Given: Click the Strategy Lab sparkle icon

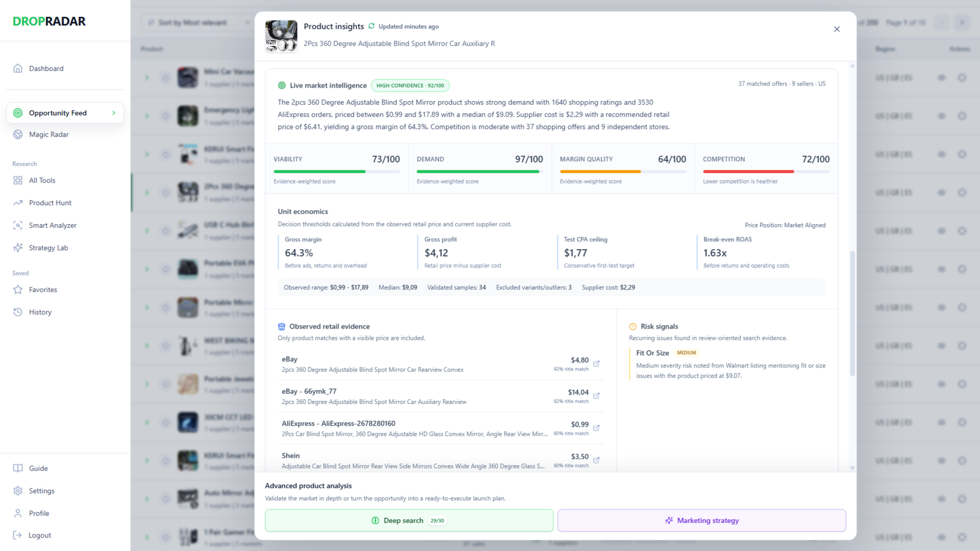Looking at the screenshot, I should tap(18, 248).
